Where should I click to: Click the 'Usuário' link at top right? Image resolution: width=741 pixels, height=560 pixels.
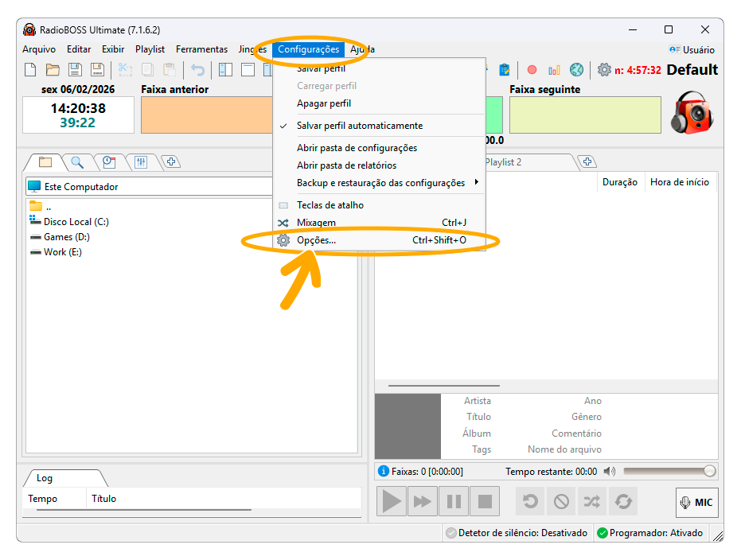click(x=692, y=49)
